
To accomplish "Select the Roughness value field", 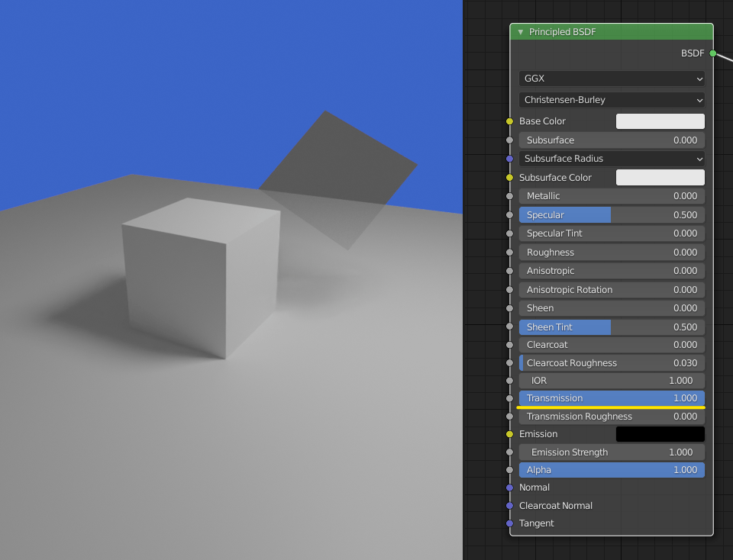I will pyautogui.click(x=611, y=252).
